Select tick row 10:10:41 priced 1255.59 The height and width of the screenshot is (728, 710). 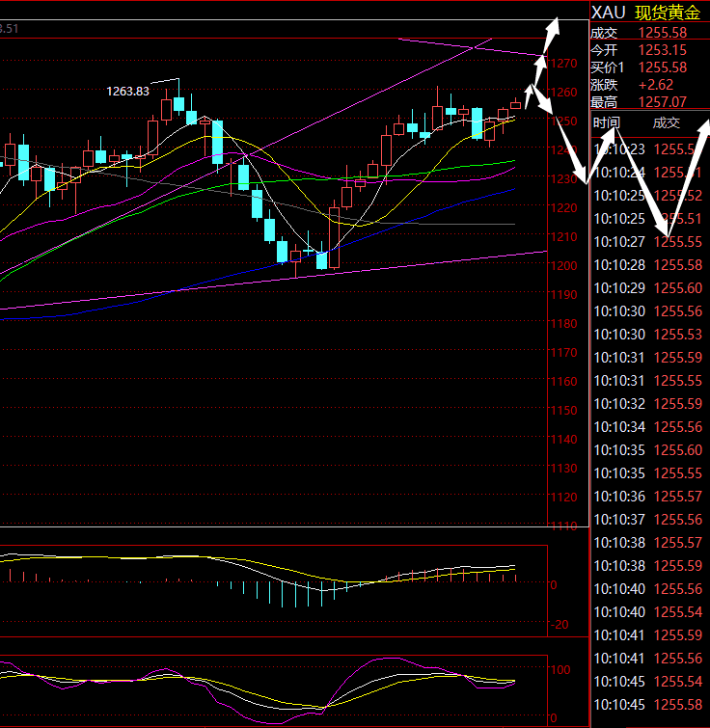[649, 635]
